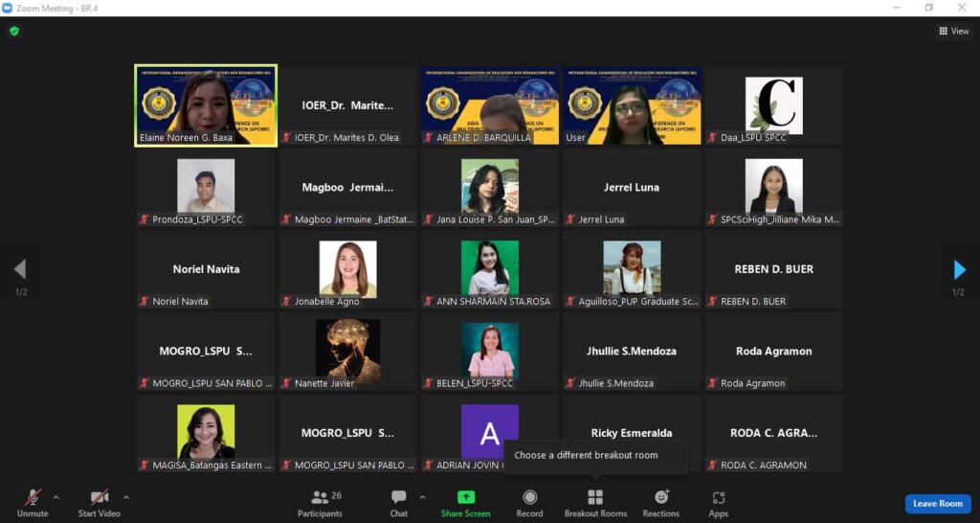Select Elaine Noreen G. Baxa video tile
The width and height of the screenshot is (980, 523).
[x=206, y=105]
